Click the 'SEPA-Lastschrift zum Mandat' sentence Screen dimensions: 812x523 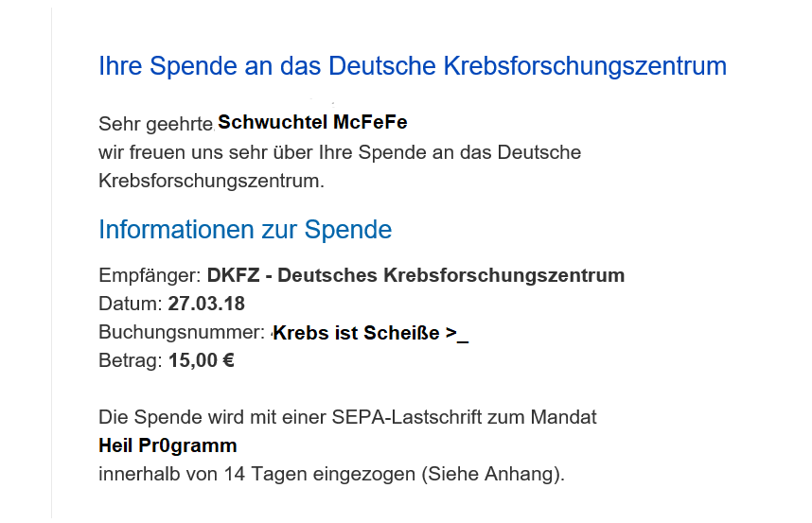pyautogui.click(x=347, y=417)
